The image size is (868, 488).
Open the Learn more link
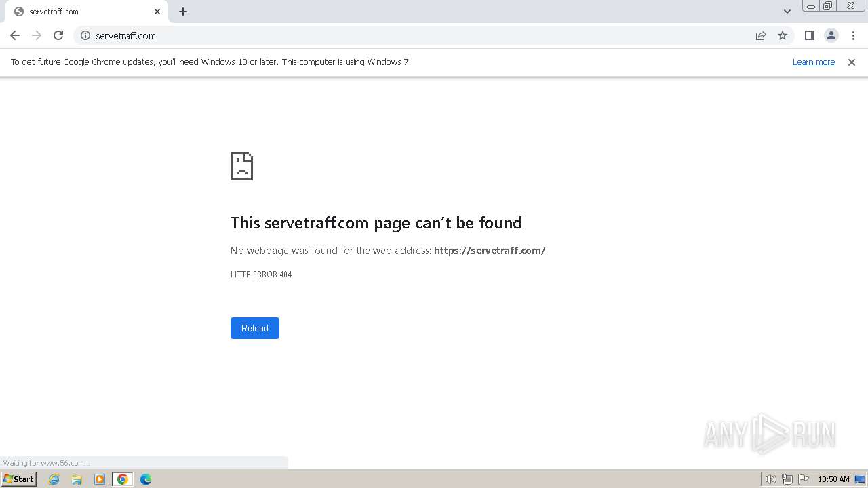(x=814, y=62)
